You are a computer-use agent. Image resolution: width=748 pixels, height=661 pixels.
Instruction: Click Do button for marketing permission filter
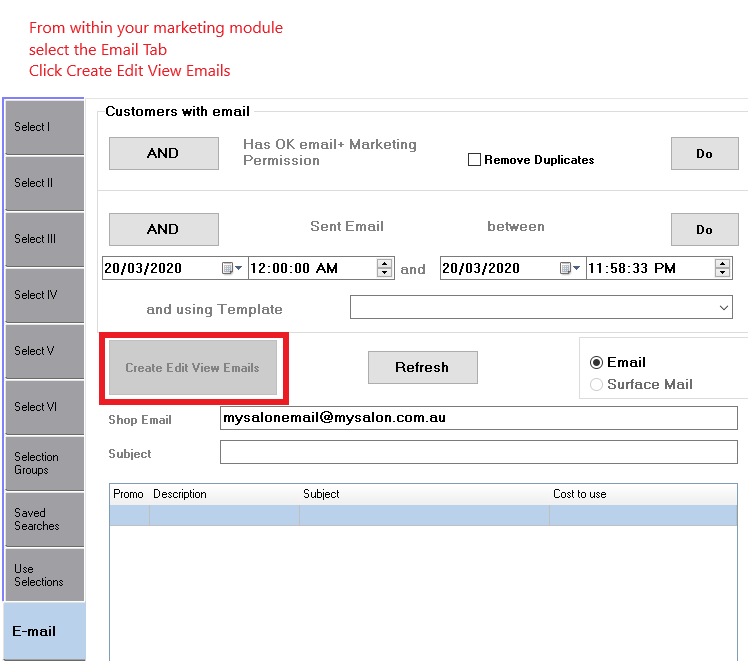(x=704, y=154)
